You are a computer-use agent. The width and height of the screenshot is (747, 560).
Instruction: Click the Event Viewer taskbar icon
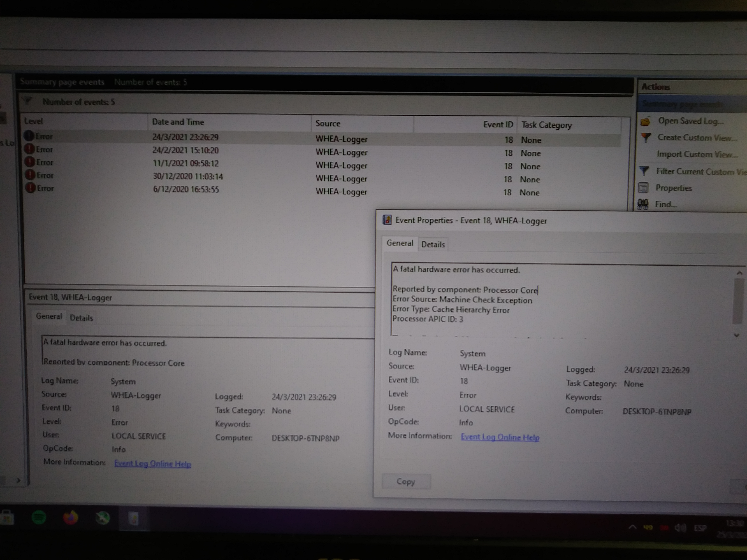click(133, 519)
